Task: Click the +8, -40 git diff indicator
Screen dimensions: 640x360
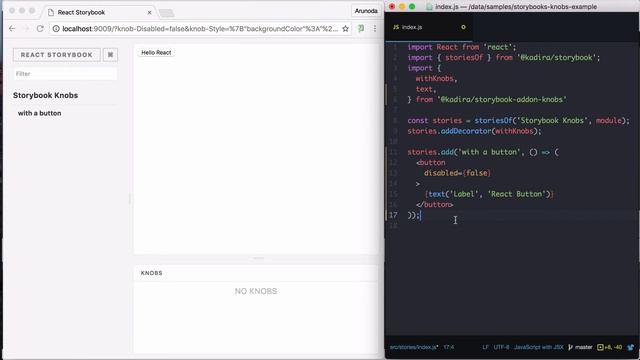Action: pyautogui.click(x=610, y=347)
